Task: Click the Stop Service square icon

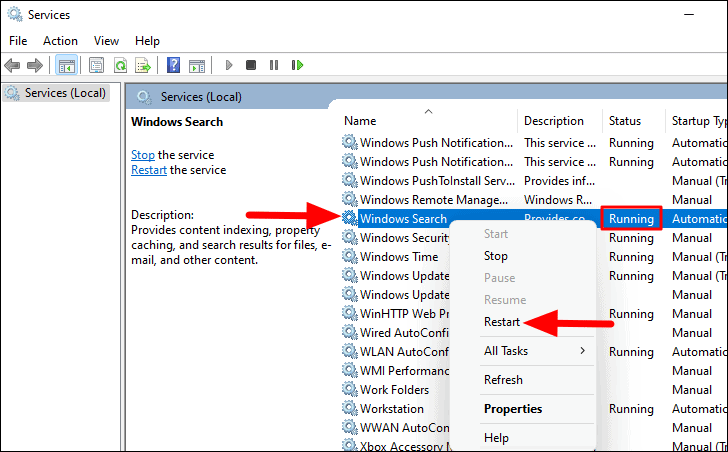Action: click(x=251, y=65)
